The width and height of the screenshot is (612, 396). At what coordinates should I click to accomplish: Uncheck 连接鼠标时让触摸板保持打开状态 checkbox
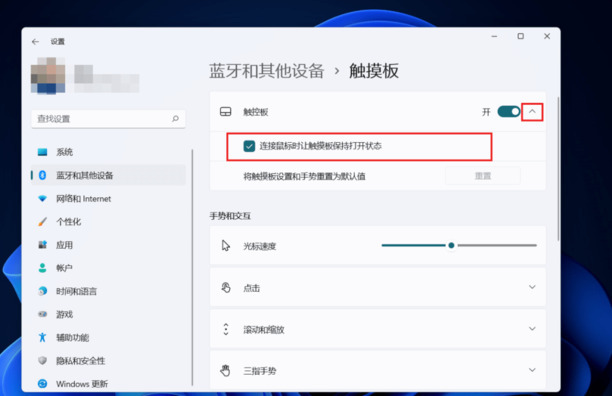[249, 146]
